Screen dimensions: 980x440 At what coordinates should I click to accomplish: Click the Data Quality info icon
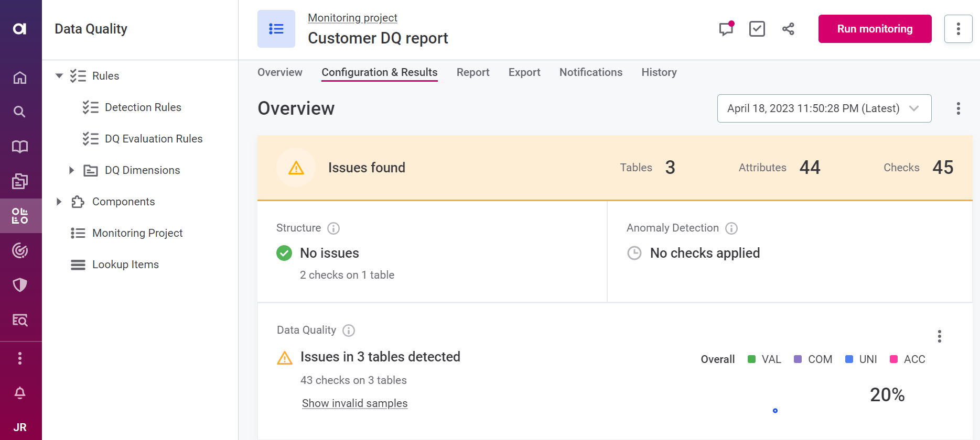click(349, 331)
